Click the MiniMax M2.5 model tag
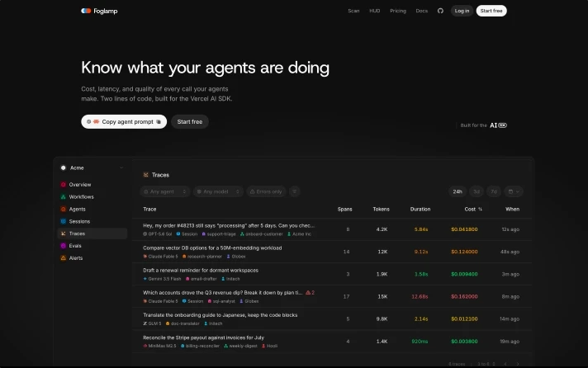This screenshot has width=588, height=368. [159, 346]
